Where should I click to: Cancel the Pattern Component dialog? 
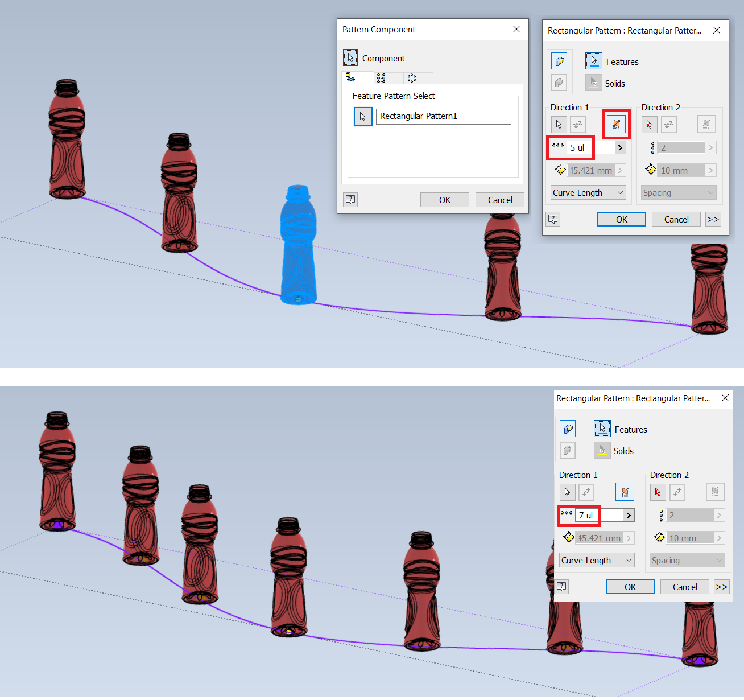click(499, 200)
